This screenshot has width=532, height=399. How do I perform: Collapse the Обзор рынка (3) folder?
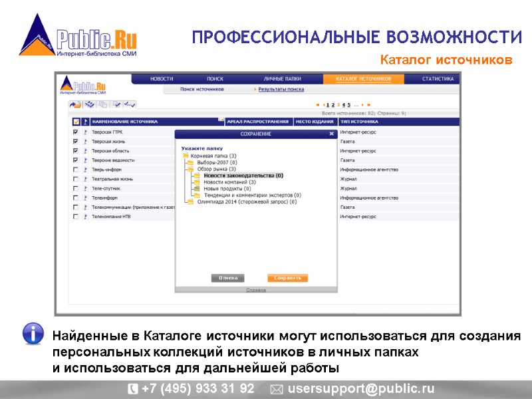pyautogui.click(x=190, y=169)
